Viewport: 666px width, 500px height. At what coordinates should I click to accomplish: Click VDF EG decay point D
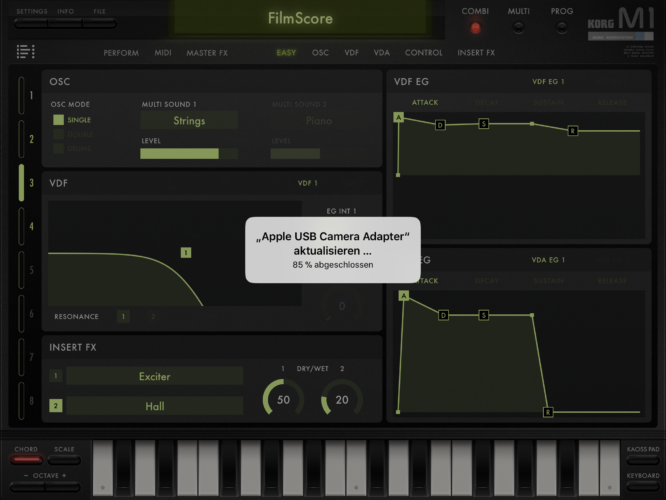(440, 125)
